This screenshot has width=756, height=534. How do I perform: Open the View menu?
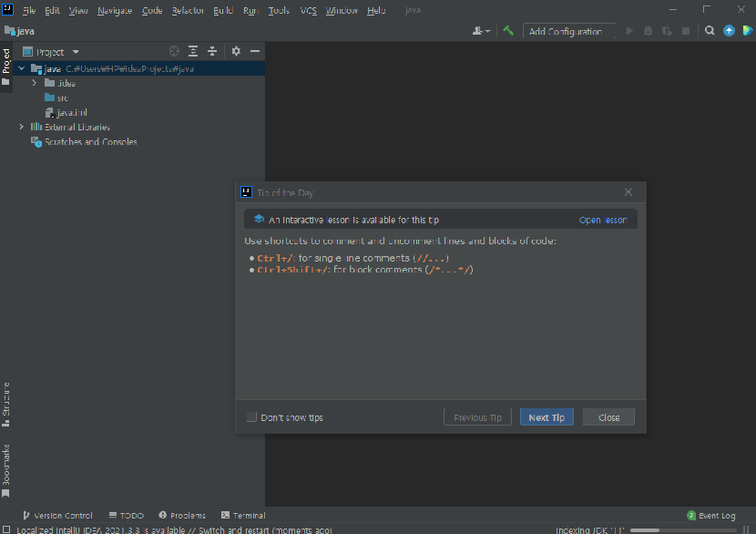click(78, 10)
